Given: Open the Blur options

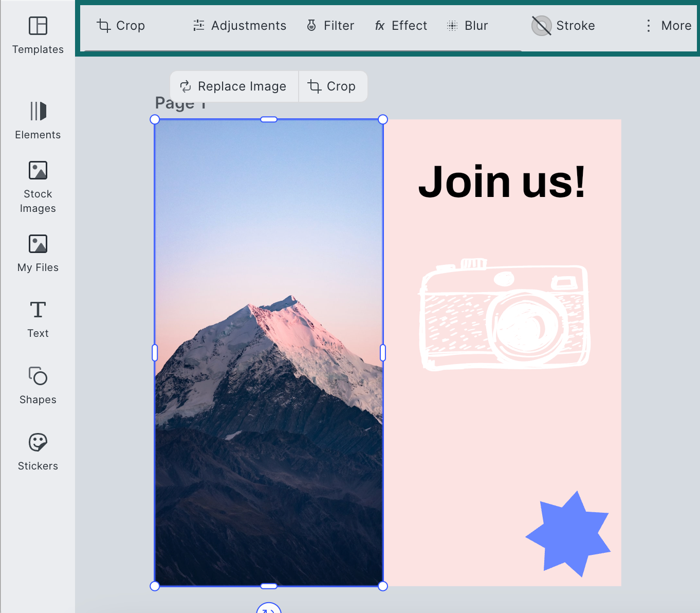Looking at the screenshot, I should (467, 26).
